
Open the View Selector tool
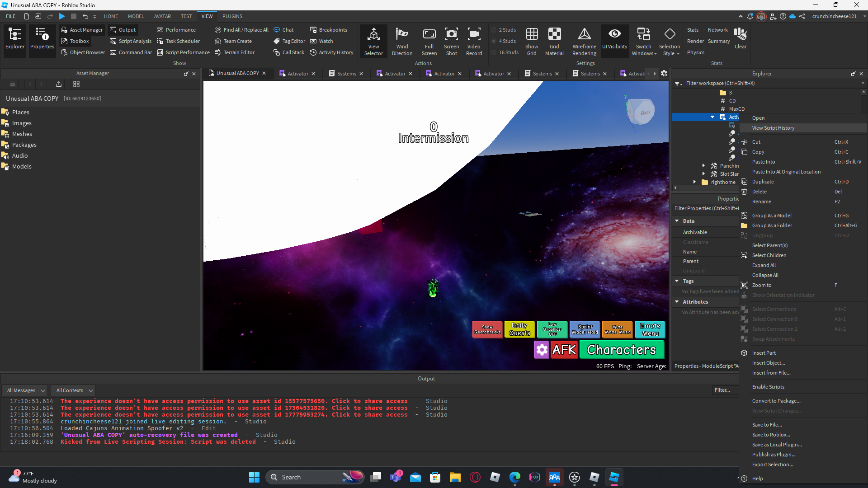tap(373, 41)
